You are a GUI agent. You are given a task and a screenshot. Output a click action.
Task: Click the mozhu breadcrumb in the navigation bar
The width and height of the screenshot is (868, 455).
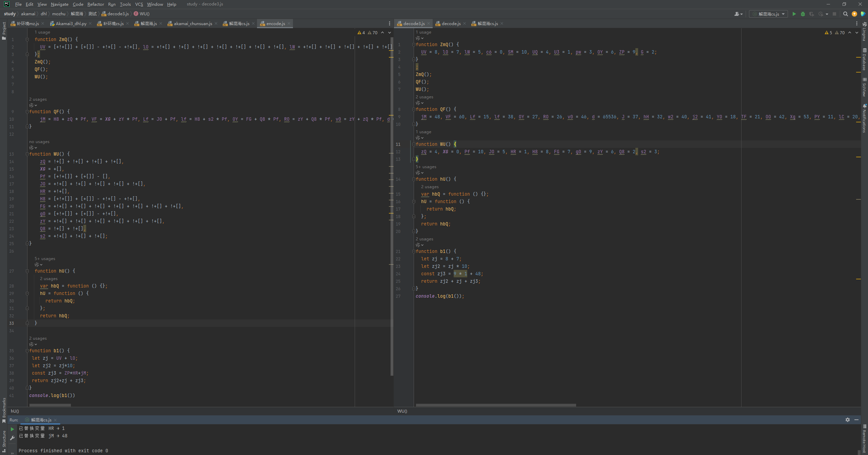click(59, 14)
